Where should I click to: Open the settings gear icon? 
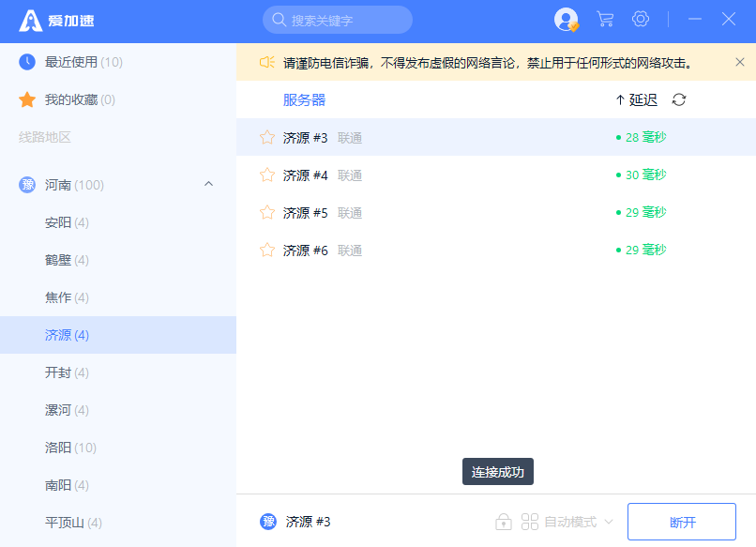[641, 20]
